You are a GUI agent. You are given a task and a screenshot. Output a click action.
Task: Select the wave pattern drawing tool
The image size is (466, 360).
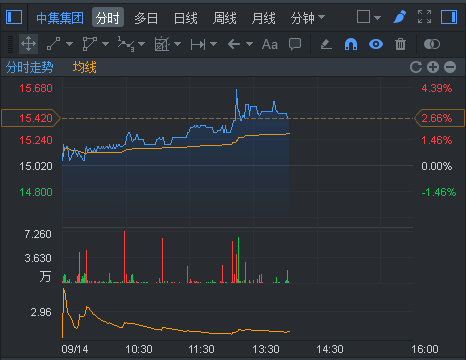pos(126,44)
